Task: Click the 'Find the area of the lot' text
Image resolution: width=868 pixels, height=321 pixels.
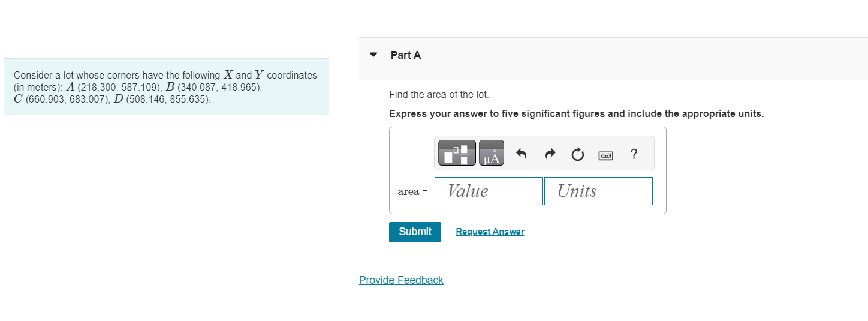Action: click(439, 95)
